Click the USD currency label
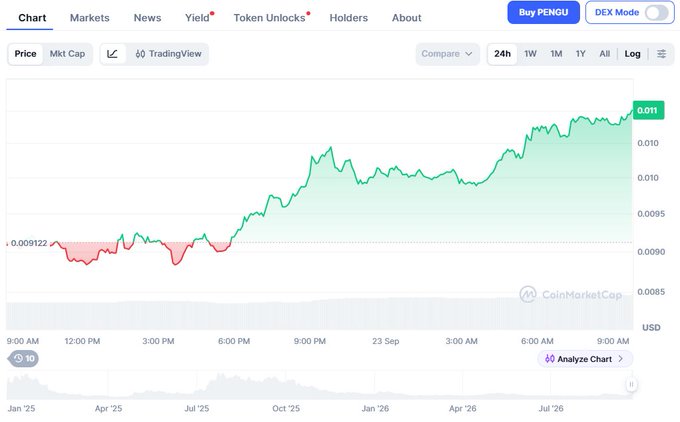This screenshot has height=422, width=680. [651, 327]
